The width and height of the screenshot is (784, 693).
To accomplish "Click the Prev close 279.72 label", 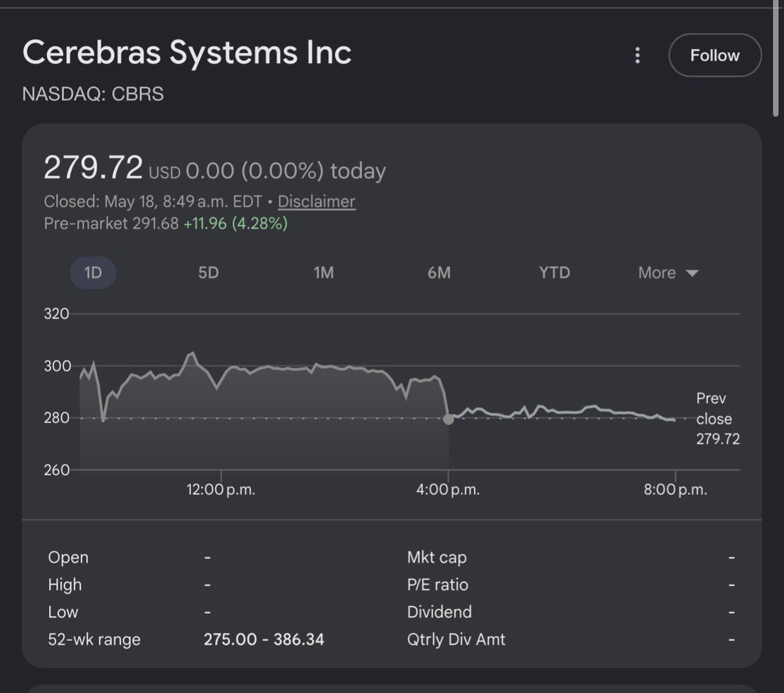I will coord(717,418).
